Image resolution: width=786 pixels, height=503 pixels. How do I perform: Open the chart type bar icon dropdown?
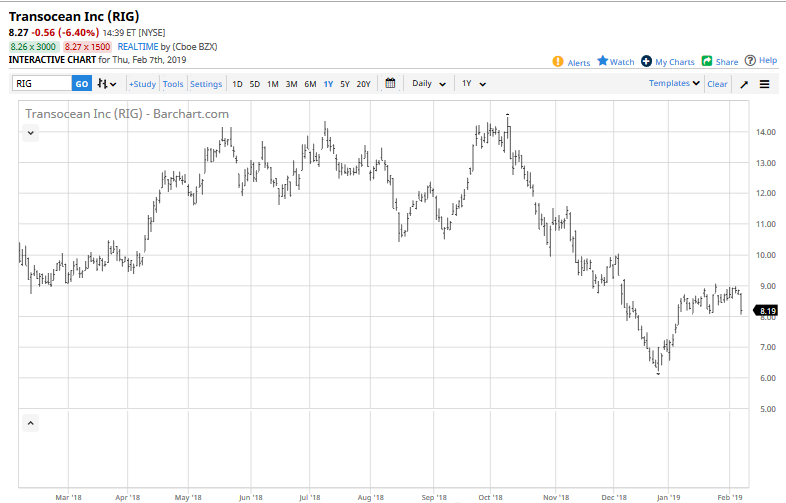point(107,84)
